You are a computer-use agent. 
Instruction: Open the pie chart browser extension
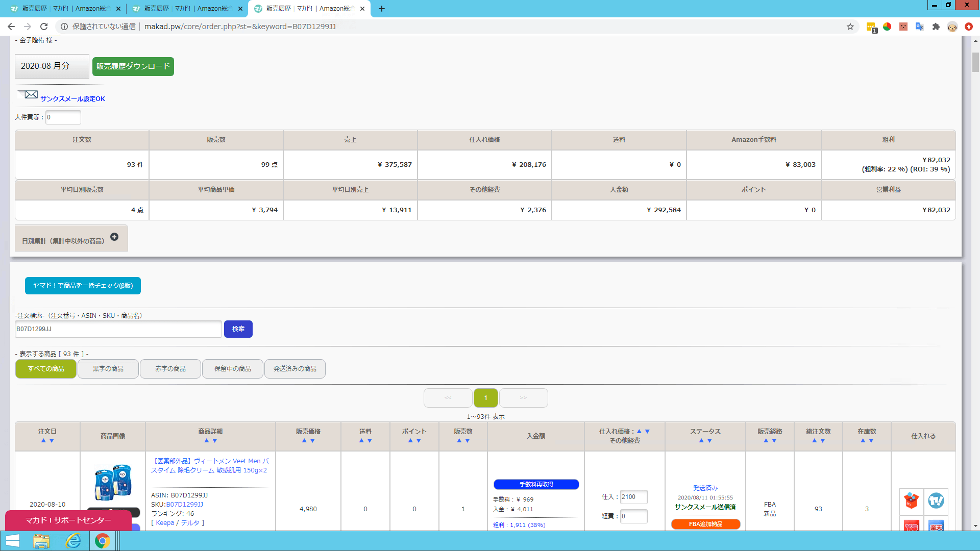coord(887,27)
